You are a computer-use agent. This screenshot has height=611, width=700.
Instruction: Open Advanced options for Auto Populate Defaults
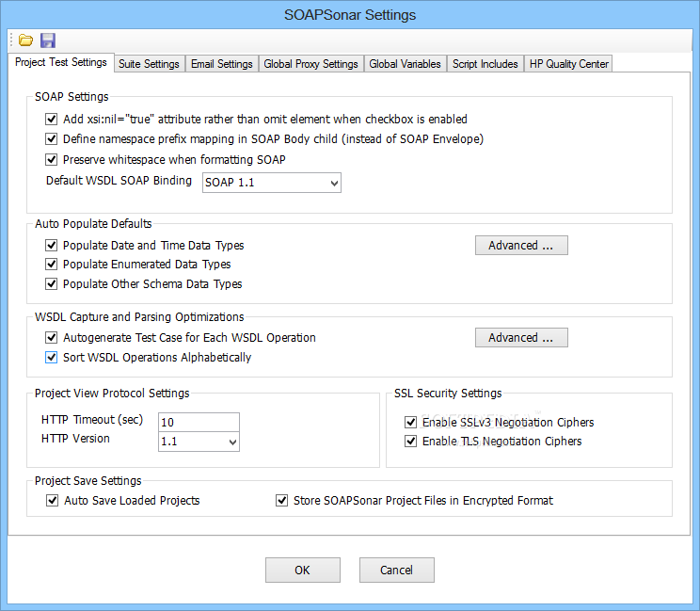coord(521,245)
